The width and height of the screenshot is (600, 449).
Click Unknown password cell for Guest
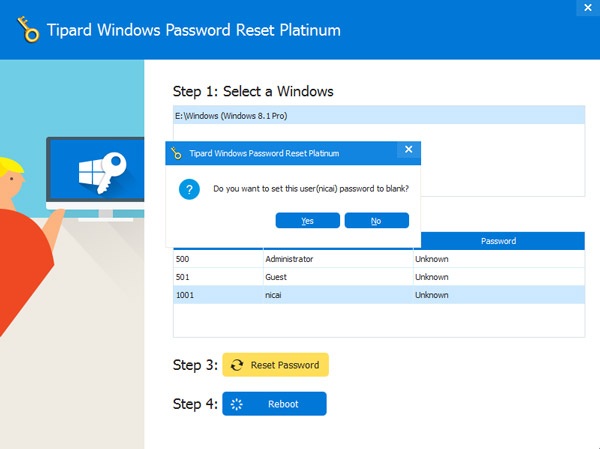tap(499, 277)
